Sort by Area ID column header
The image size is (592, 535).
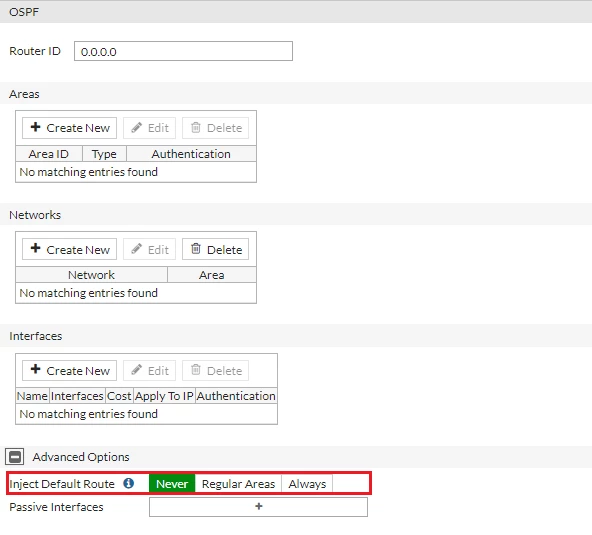point(49,154)
